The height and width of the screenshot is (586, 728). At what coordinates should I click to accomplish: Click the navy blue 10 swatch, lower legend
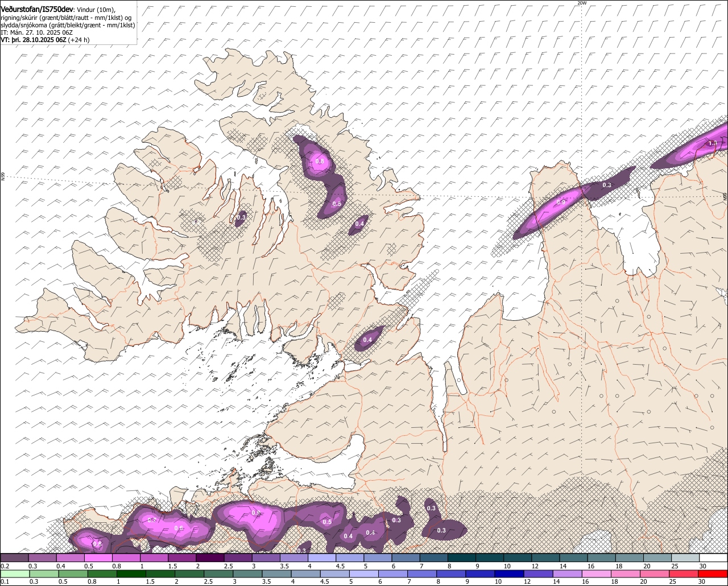click(510, 574)
